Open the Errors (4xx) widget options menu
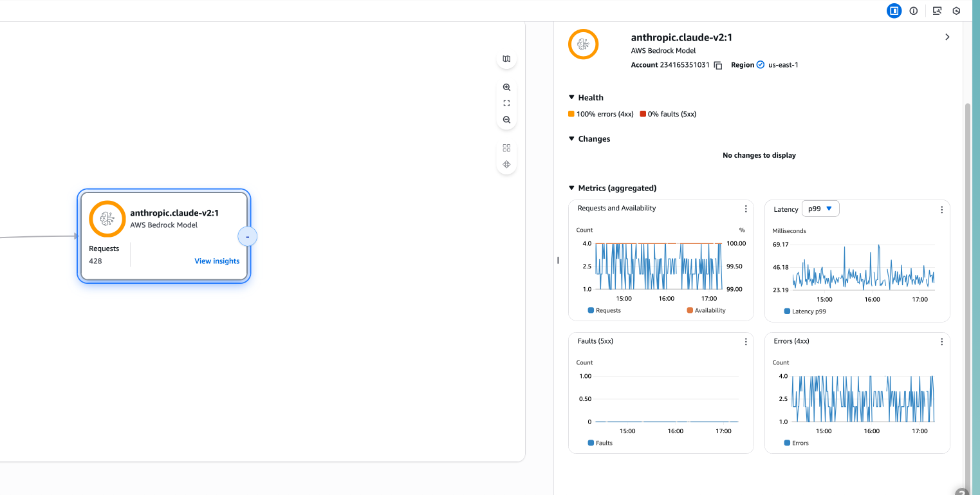The image size is (980, 495). pyautogui.click(x=941, y=341)
